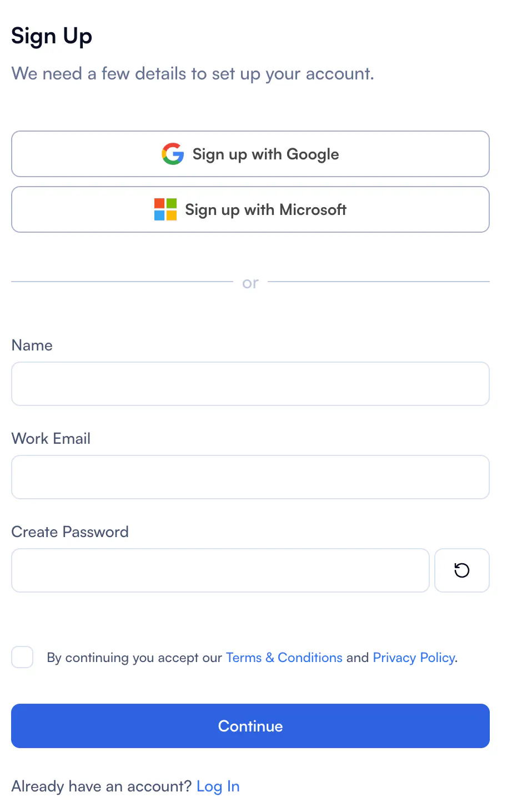Click the Work Email label

51,439
